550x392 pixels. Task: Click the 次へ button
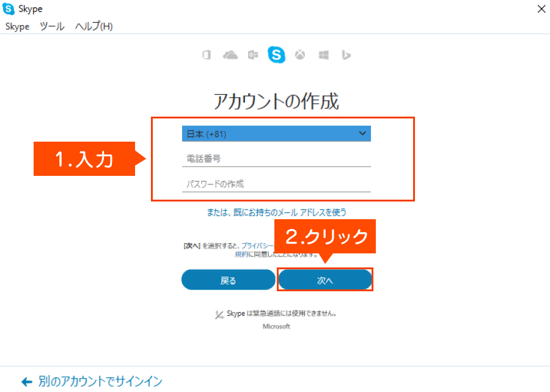[x=324, y=279]
